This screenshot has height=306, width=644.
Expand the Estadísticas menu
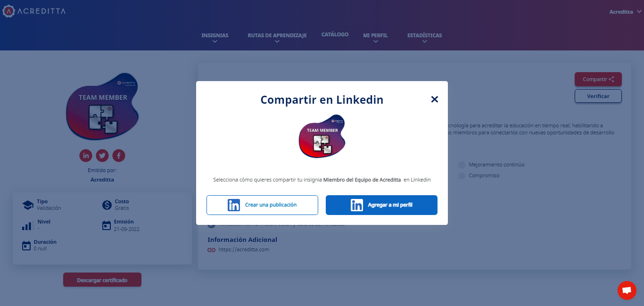tap(425, 38)
